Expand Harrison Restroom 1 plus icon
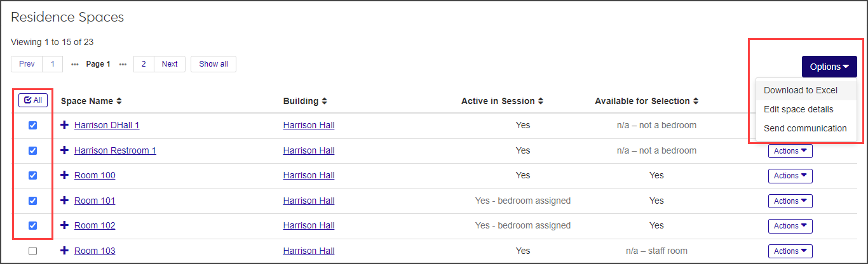 point(64,150)
